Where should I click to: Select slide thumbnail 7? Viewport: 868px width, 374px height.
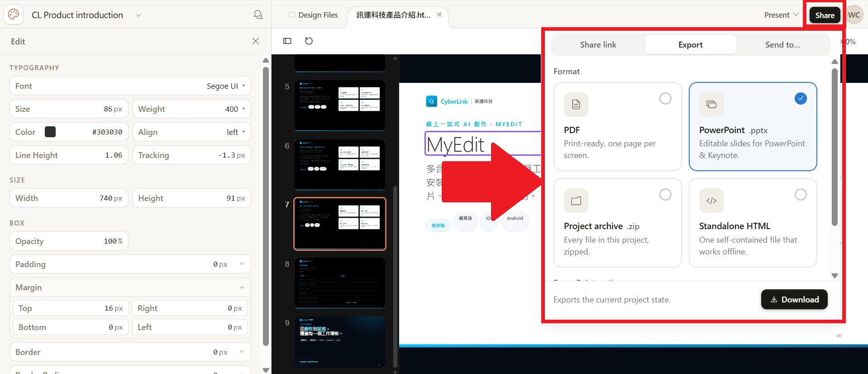click(340, 224)
